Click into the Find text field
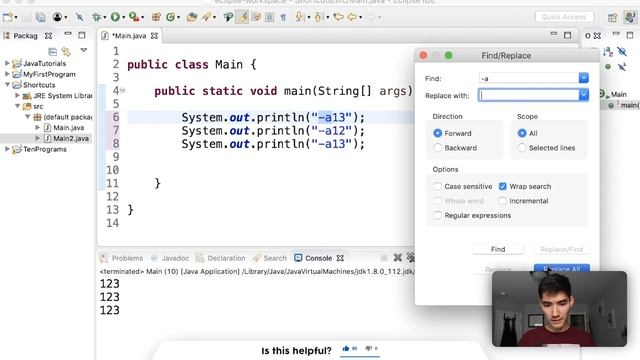This screenshot has height=360, width=640. click(x=529, y=78)
